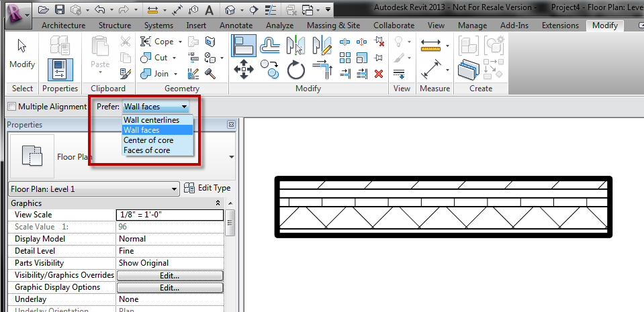644x312 pixels.
Task: Open the Prefer dropdown showing Wall faces
Action: point(156,107)
